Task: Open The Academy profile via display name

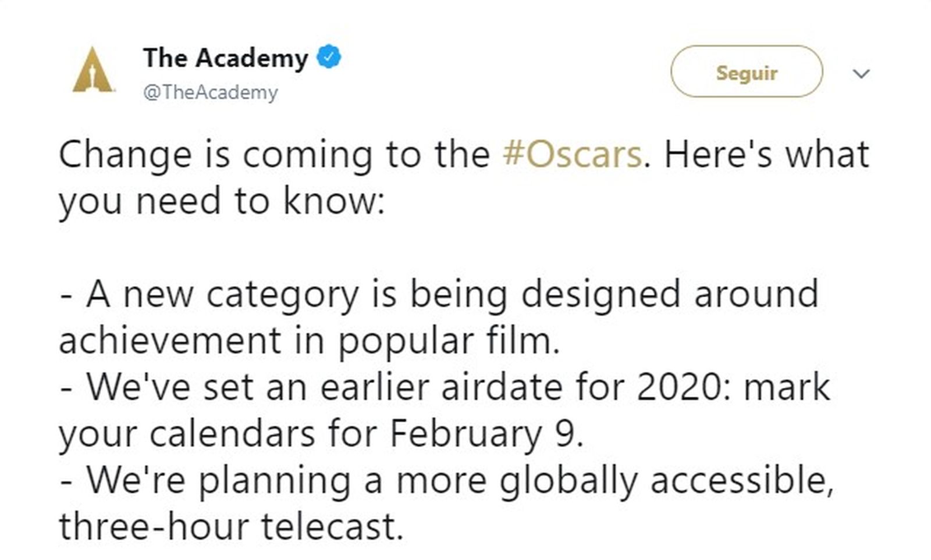Action: 225,58
